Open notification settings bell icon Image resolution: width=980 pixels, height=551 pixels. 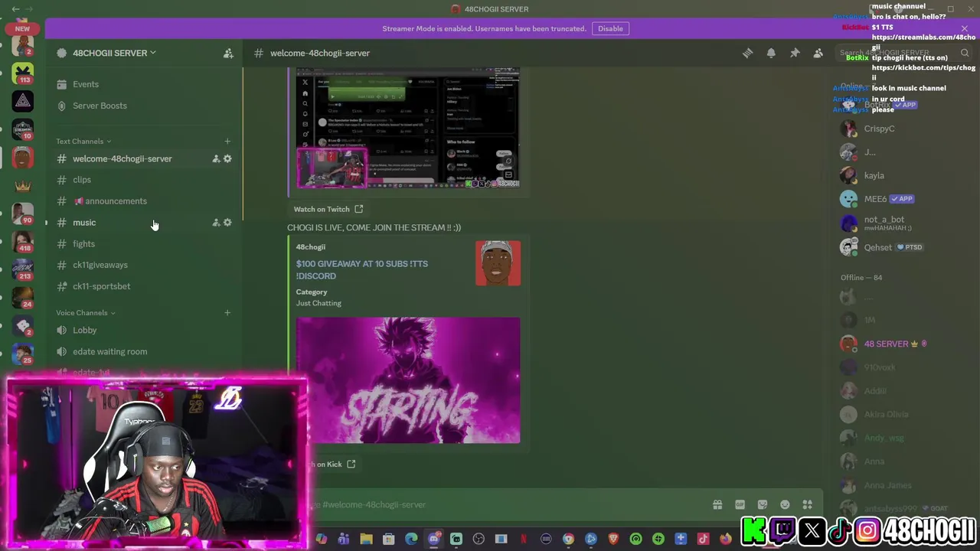coord(771,53)
